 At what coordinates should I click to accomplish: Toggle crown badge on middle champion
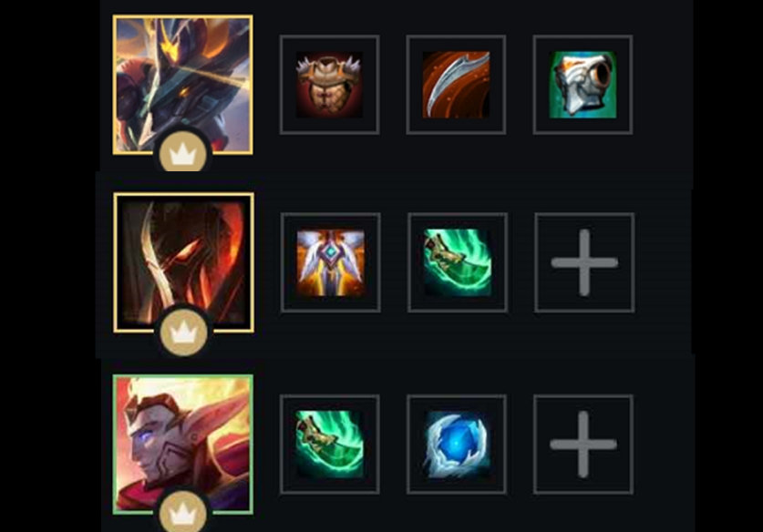coord(183,332)
